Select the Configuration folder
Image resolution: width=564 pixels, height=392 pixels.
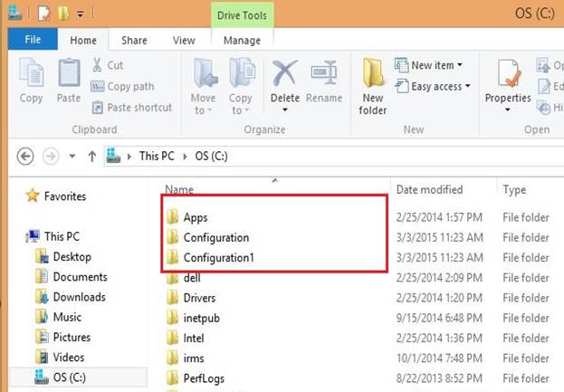click(216, 238)
